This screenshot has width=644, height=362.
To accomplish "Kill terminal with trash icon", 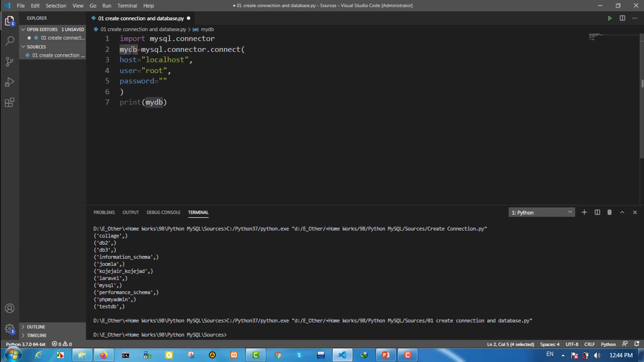I will [x=609, y=212].
